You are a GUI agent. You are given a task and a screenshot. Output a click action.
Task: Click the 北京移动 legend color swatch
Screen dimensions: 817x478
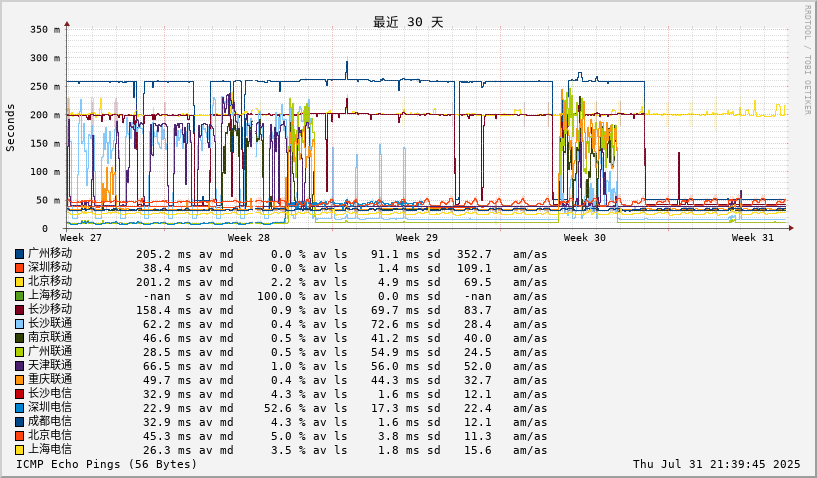(19, 282)
